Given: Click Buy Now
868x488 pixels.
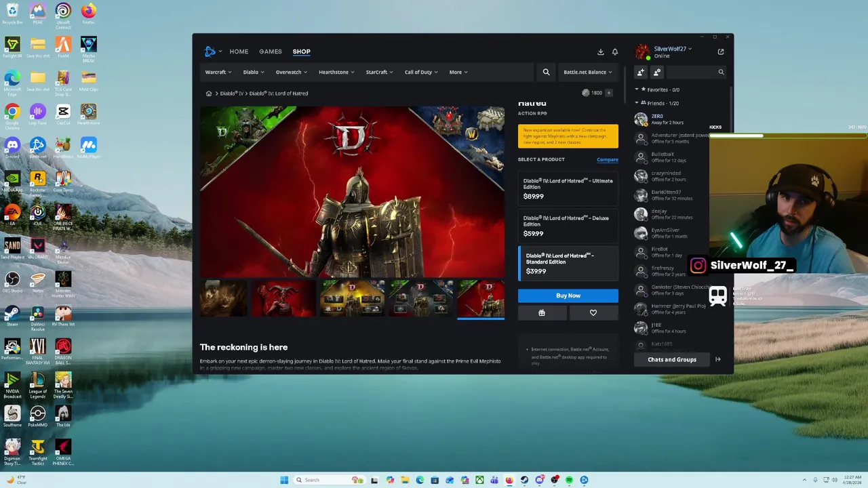Looking at the screenshot, I should click(568, 296).
